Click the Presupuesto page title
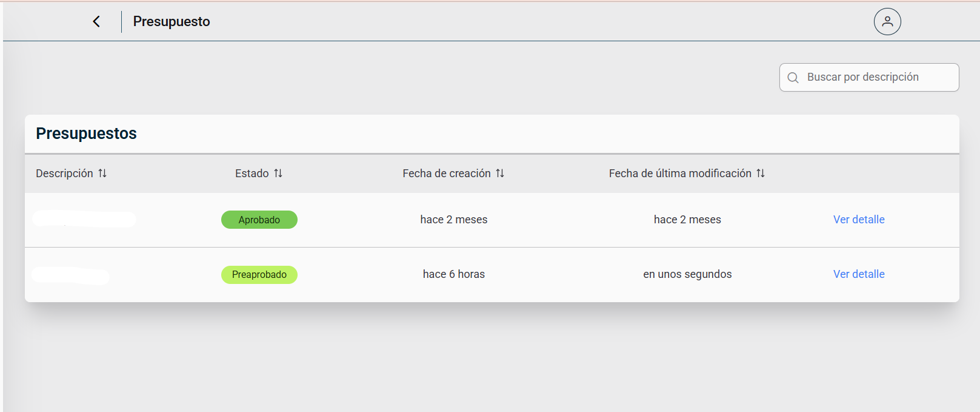 point(172,22)
